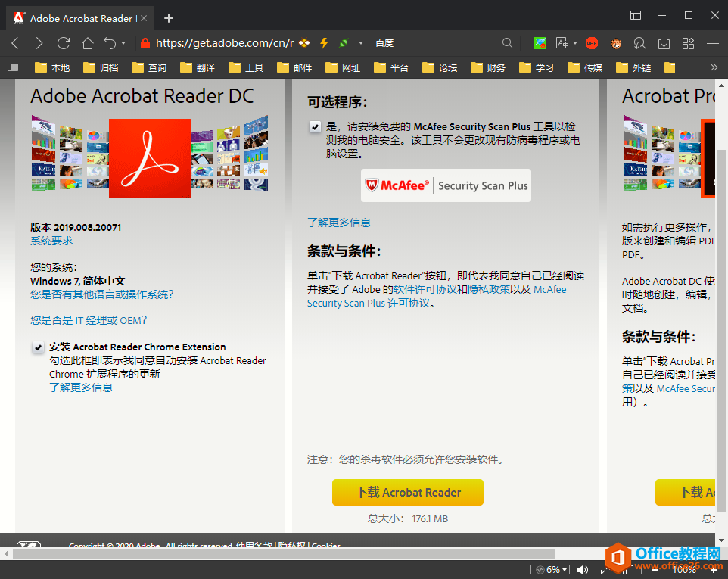Reload the current Adobe page
This screenshot has height=579, width=728.
pos(64,43)
